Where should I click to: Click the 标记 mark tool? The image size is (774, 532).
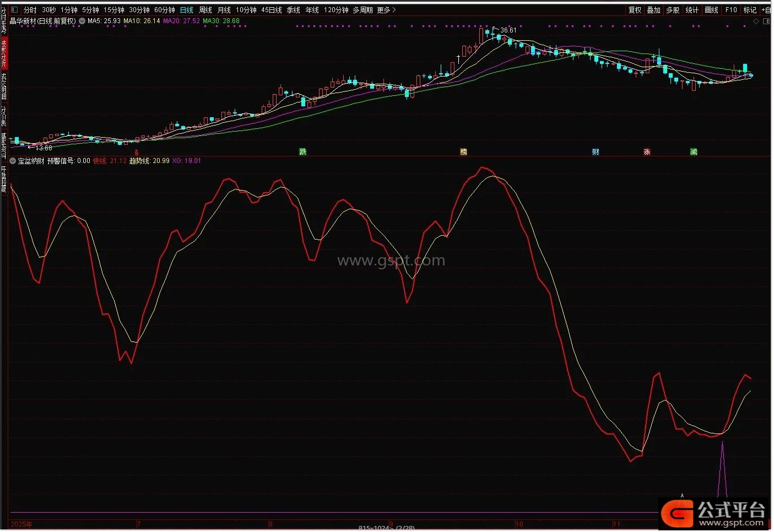tap(749, 10)
